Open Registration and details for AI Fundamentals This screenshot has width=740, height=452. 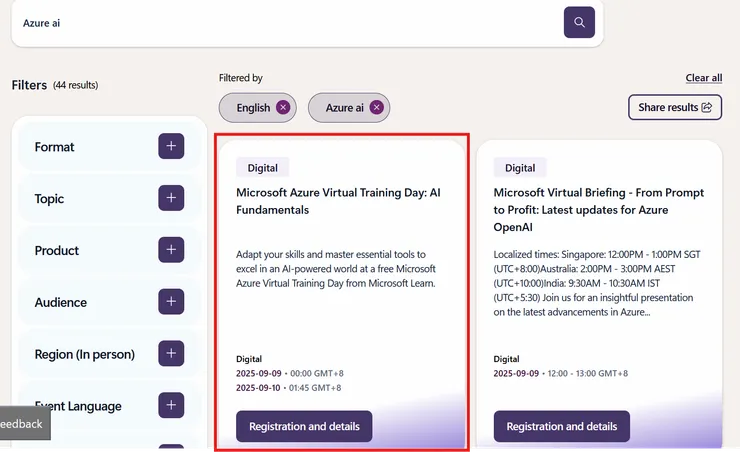coord(304,427)
